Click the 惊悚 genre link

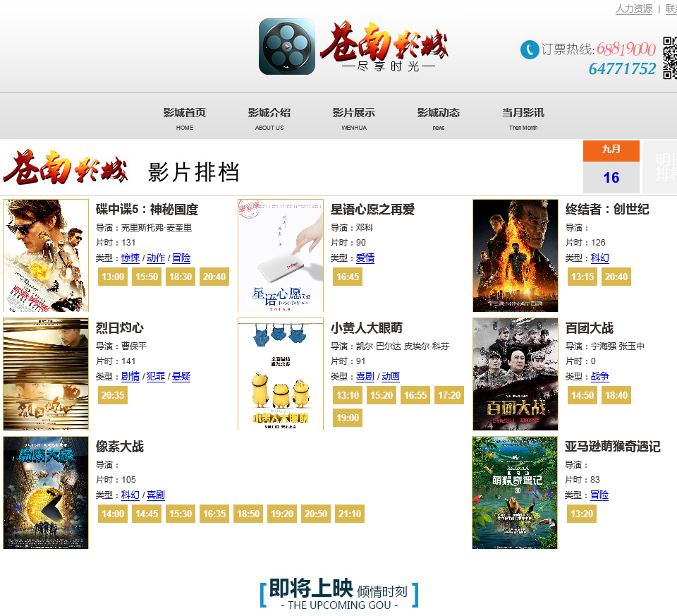click(130, 258)
